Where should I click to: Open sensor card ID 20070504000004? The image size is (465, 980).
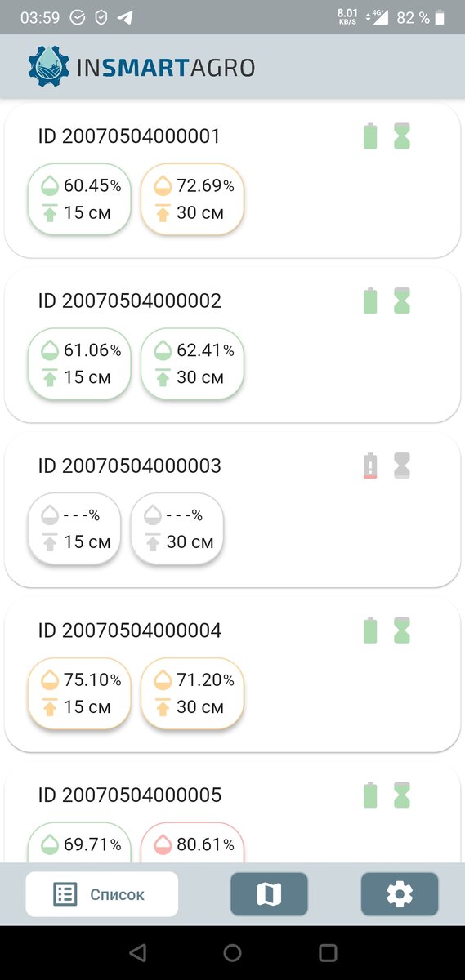tap(232, 674)
